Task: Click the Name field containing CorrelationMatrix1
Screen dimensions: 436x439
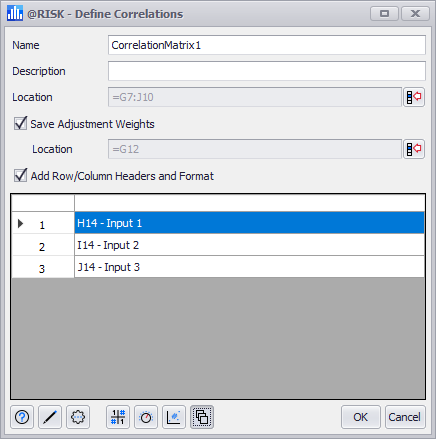Action: pos(267,45)
